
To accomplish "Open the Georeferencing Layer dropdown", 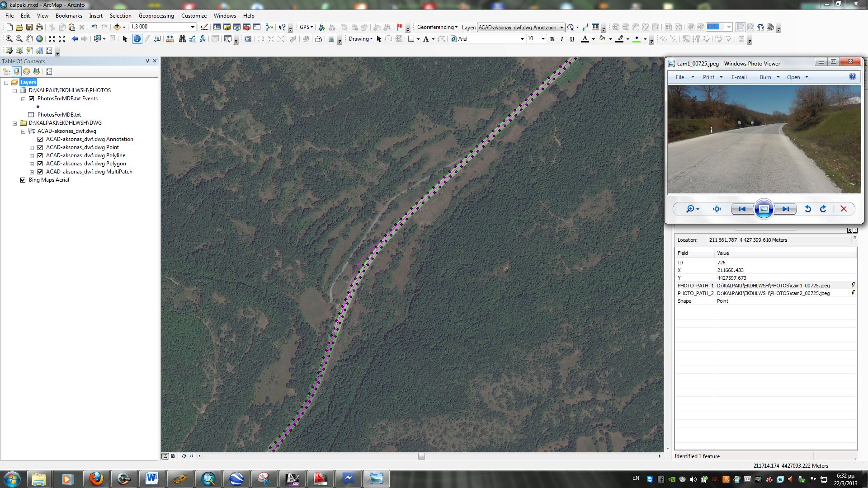I will [x=561, y=28].
